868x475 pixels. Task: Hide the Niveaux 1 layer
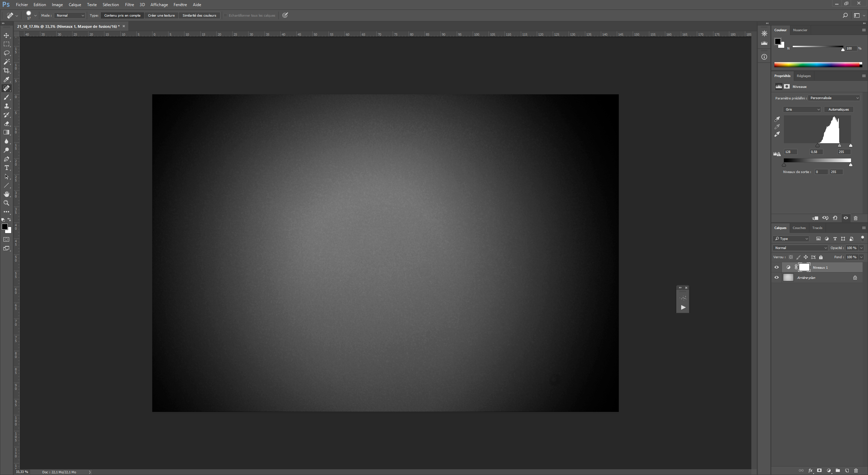pyautogui.click(x=776, y=267)
